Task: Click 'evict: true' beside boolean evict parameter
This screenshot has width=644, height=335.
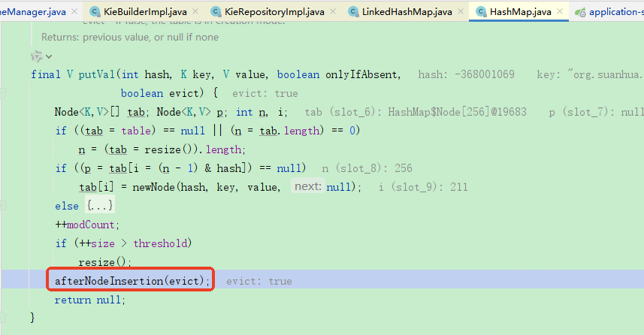Action: tap(265, 94)
